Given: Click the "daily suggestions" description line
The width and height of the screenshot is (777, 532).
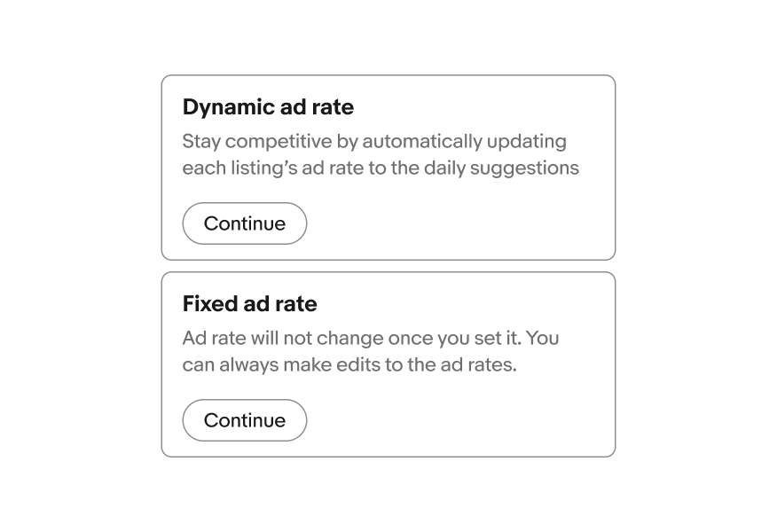Looking at the screenshot, I should [x=381, y=168].
